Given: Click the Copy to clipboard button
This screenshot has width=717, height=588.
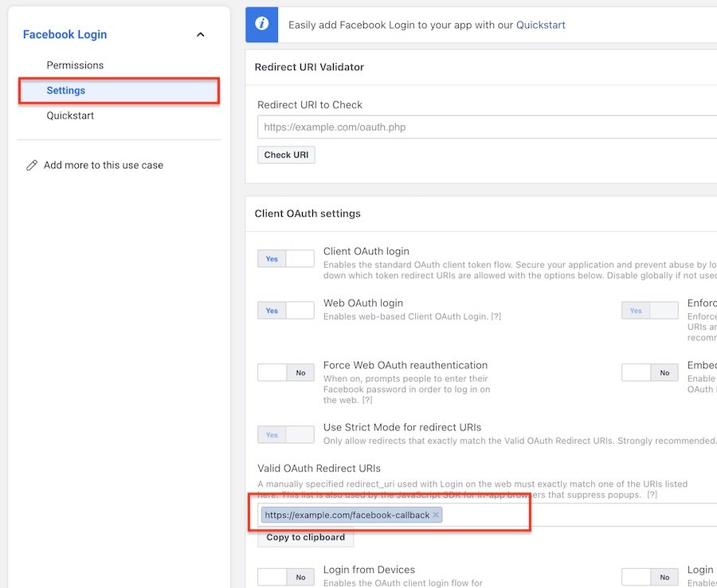Looking at the screenshot, I should [305, 537].
